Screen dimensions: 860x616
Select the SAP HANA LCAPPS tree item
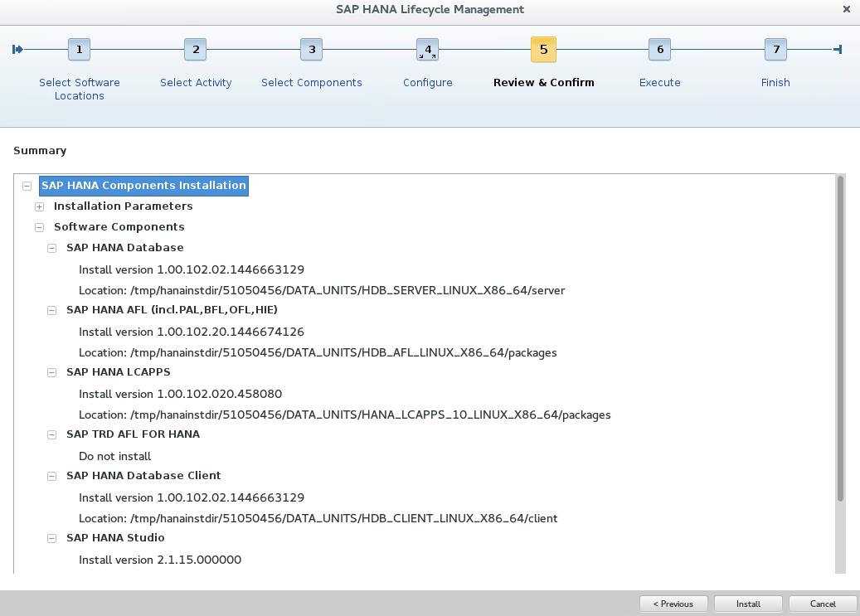pyautogui.click(x=118, y=371)
